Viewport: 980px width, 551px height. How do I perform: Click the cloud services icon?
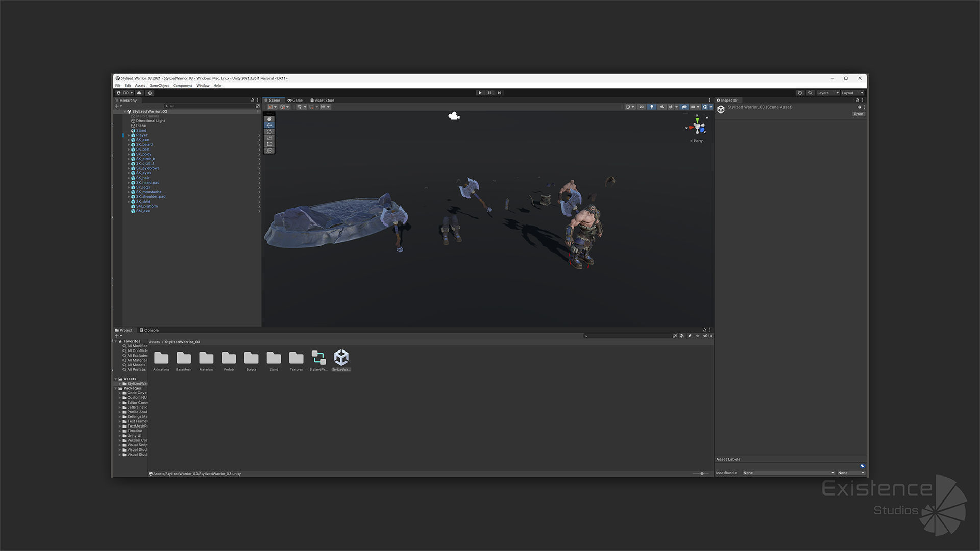[139, 93]
